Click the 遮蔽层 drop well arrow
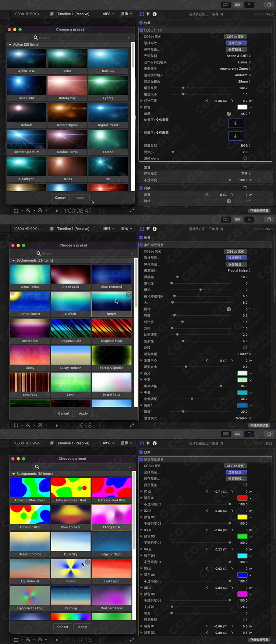The image size is (276, 644). (236, 136)
